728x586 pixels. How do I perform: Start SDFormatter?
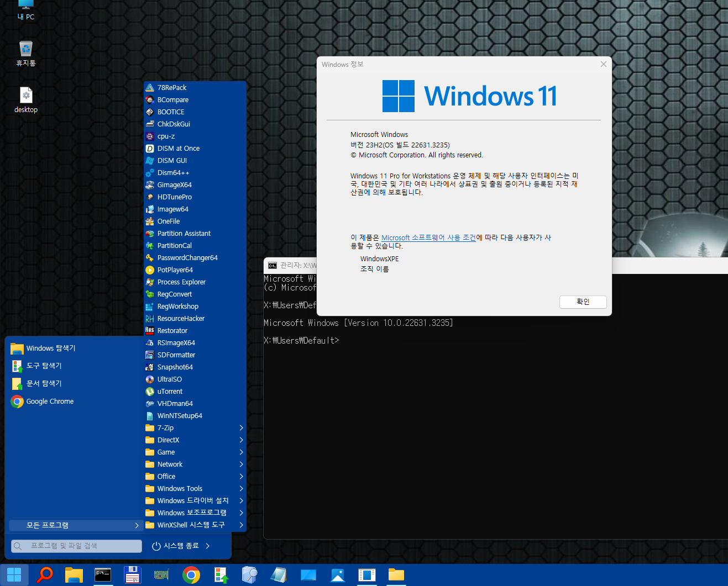195,355
